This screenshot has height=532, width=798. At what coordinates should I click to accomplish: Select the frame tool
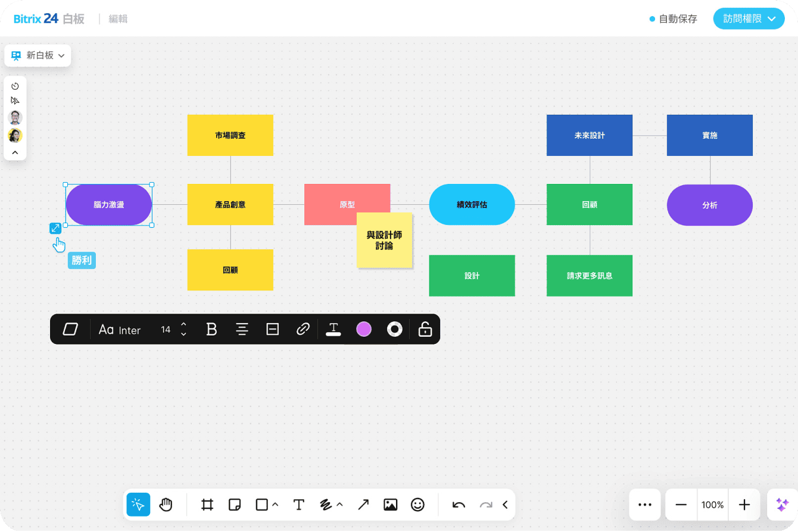207,505
